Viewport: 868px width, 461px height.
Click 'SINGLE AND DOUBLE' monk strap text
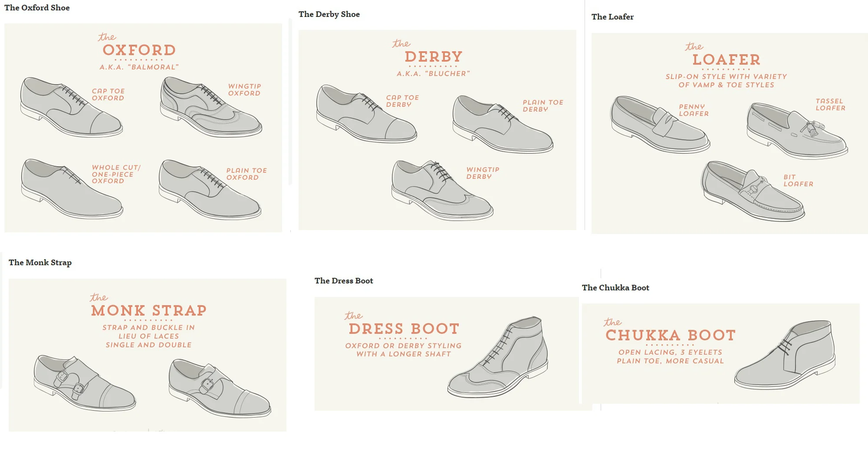point(148,345)
